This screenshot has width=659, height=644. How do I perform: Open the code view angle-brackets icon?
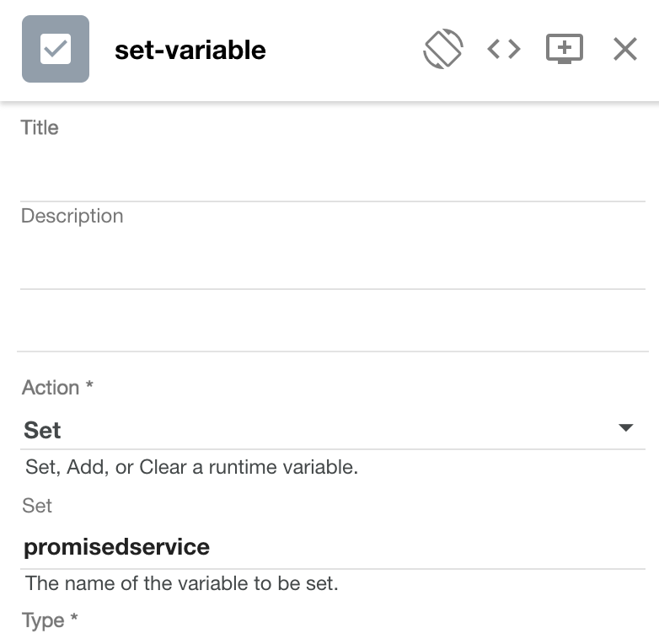(504, 49)
